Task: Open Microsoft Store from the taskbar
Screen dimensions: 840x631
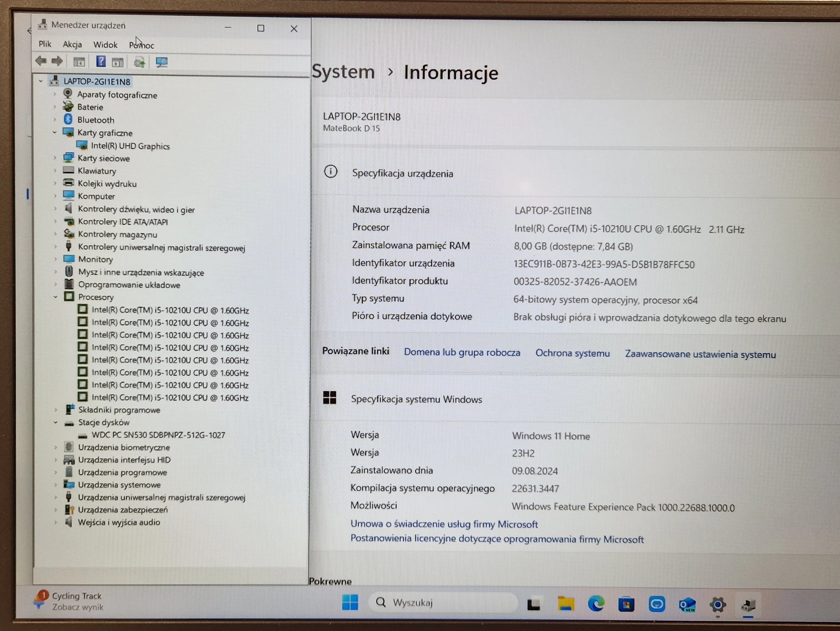Action: pos(626,604)
